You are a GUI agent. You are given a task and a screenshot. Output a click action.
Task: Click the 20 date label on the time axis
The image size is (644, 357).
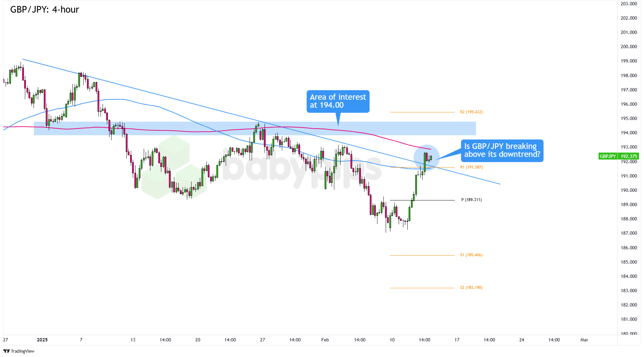point(198,340)
